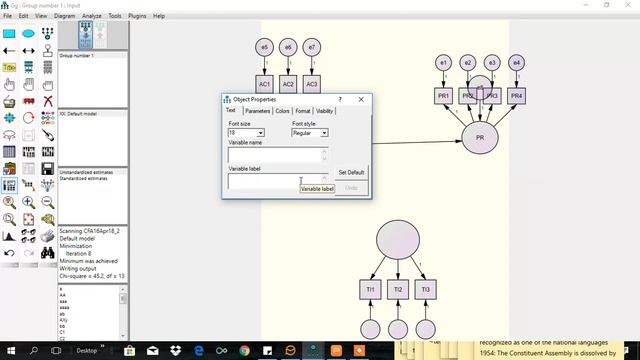Select Standardized estimates in the panel
The image size is (640, 360).
[x=83, y=178]
